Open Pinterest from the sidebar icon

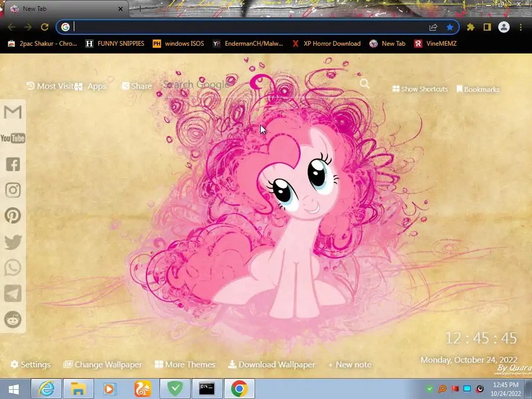coord(13,216)
